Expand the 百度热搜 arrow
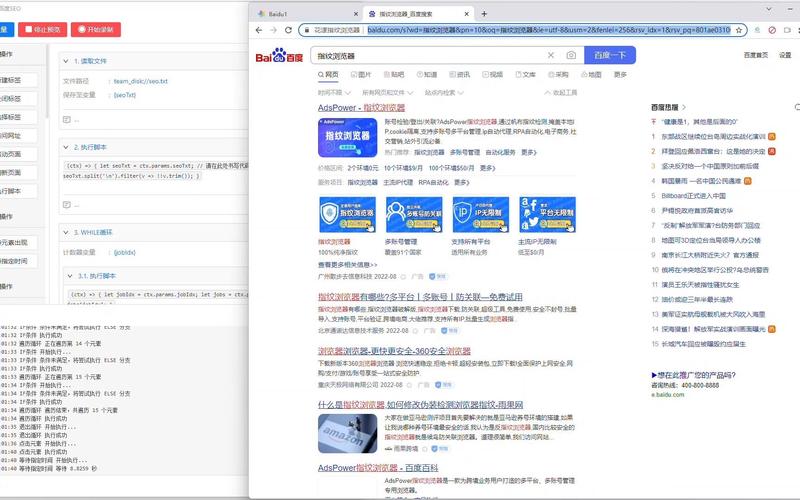The width and height of the screenshot is (800, 500). click(684, 107)
